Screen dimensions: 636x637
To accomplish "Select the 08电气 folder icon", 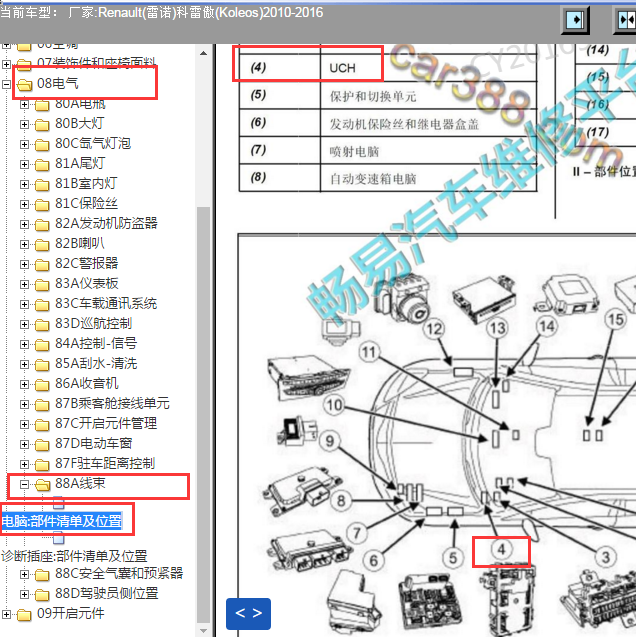I will point(24,84).
